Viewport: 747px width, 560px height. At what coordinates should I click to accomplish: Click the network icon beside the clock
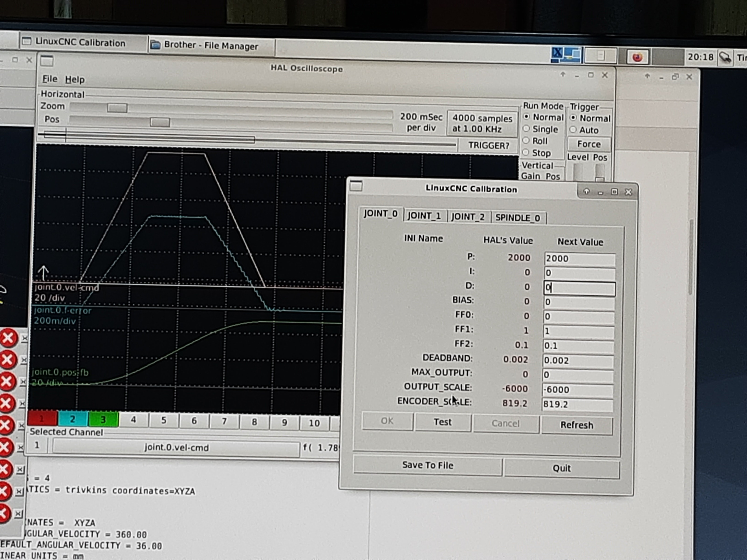point(725,58)
